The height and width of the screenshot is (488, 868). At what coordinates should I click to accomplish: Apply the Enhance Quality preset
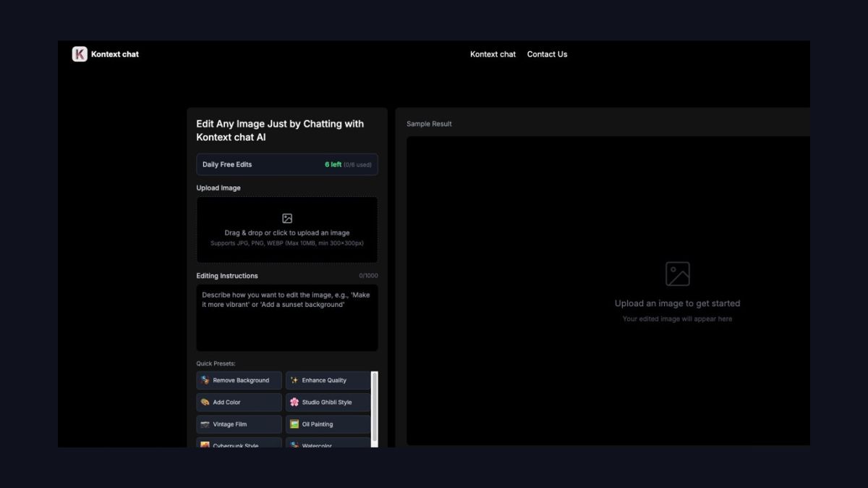328,380
